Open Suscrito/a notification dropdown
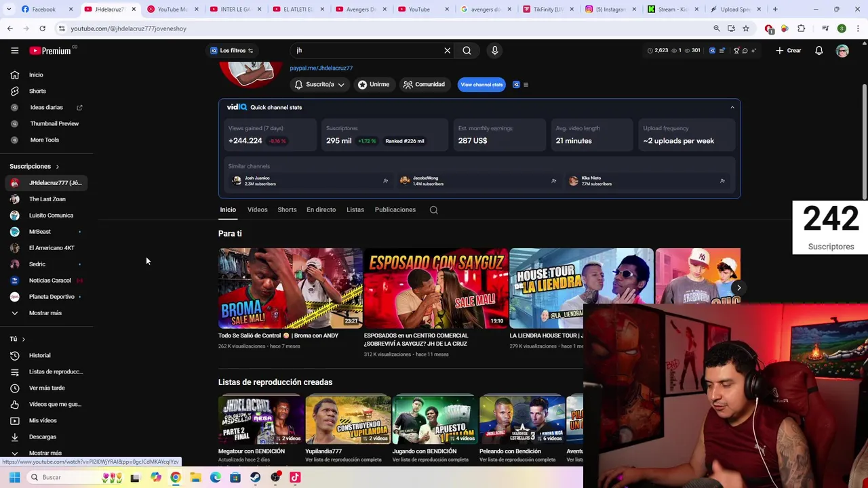The height and width of the screenshot is (488, 868). 319,85
